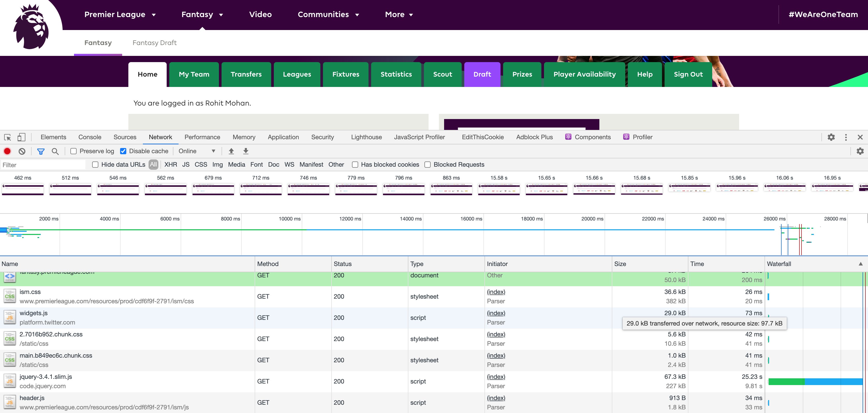Click the import HAR upload arrow icon
This screenshot has height=413, width=868.
231,151
